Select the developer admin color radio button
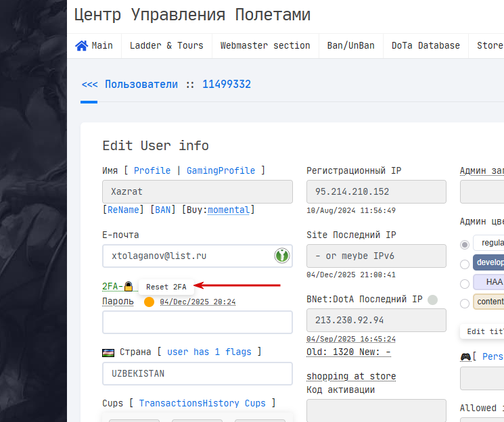The height and width of the screenshot is (422, 504). click(465, 264)
